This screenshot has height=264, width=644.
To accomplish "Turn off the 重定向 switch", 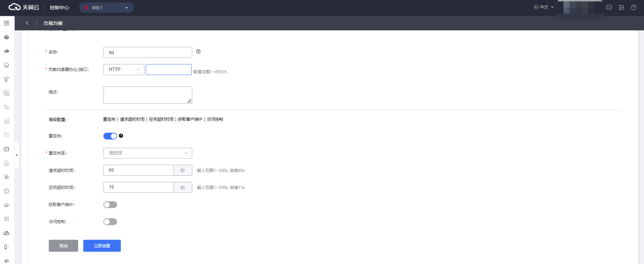I will (x=110, y=136).
